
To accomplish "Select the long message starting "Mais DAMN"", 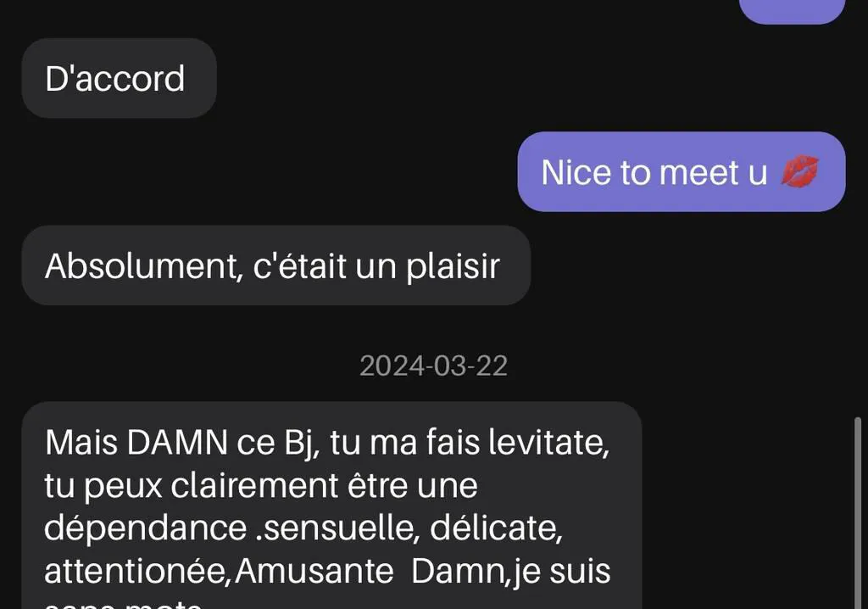I will pos(331,506).
